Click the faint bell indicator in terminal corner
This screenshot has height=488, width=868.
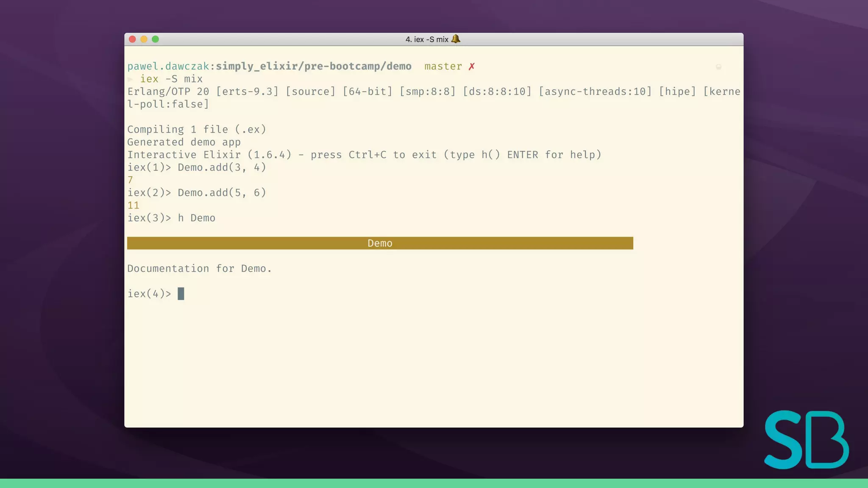pos(718,67)
